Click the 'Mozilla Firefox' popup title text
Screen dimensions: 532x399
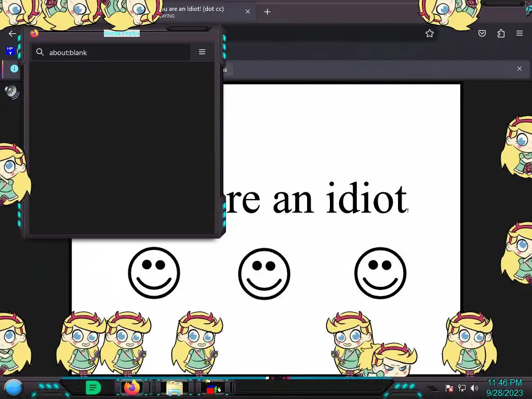122,33
